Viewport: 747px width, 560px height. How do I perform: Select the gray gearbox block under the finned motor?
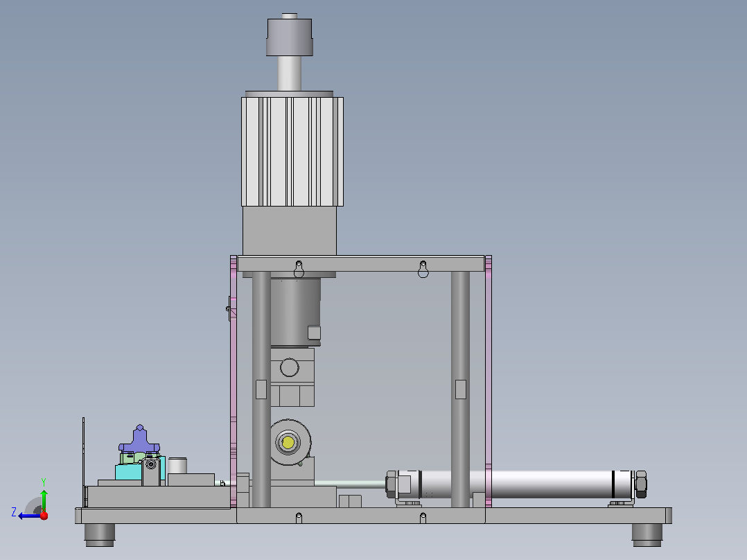click(290, 231)
